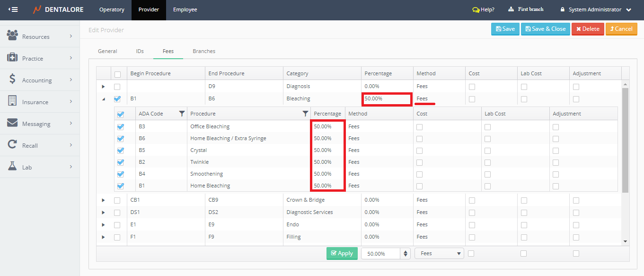Open the Fees method dropdown
Viewport: 644px width, 276px height.
click(x=439, y=253)
